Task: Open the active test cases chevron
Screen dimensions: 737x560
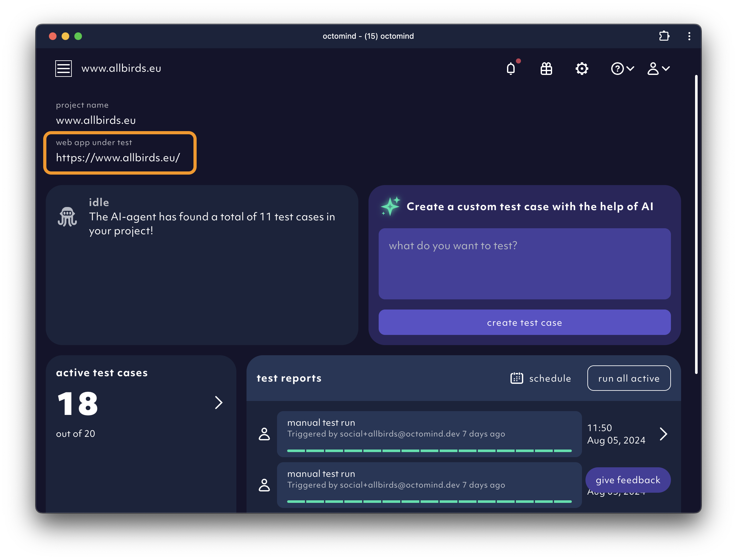Action: 219,403
